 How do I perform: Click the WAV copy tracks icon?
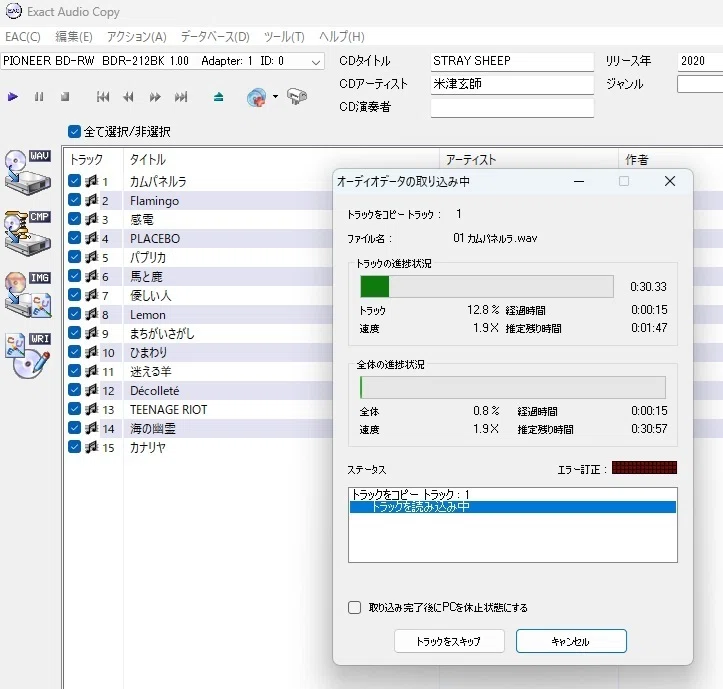coord(28,172)
